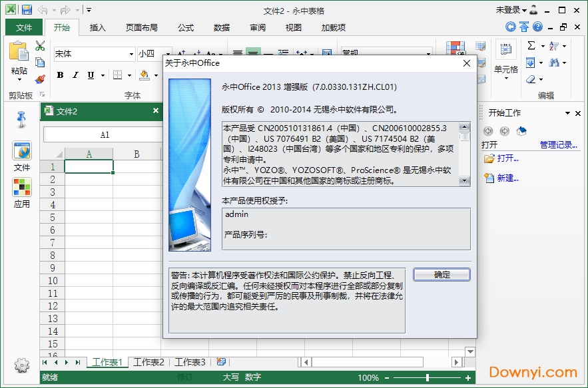Select the 工作表2 sheet tab
This screenshot has height=388, width=588.
(x=148, y=362)
